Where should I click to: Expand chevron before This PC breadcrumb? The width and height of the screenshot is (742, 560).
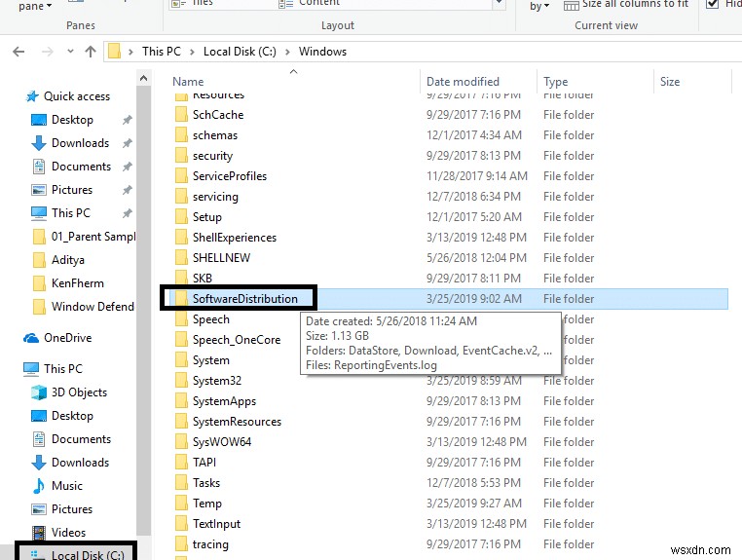point(130,52)
